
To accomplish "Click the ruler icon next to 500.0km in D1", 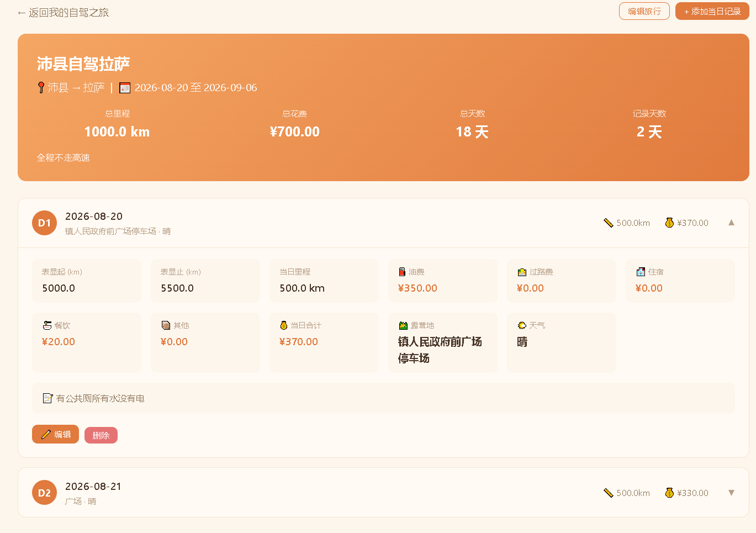I will coord(609,223).
